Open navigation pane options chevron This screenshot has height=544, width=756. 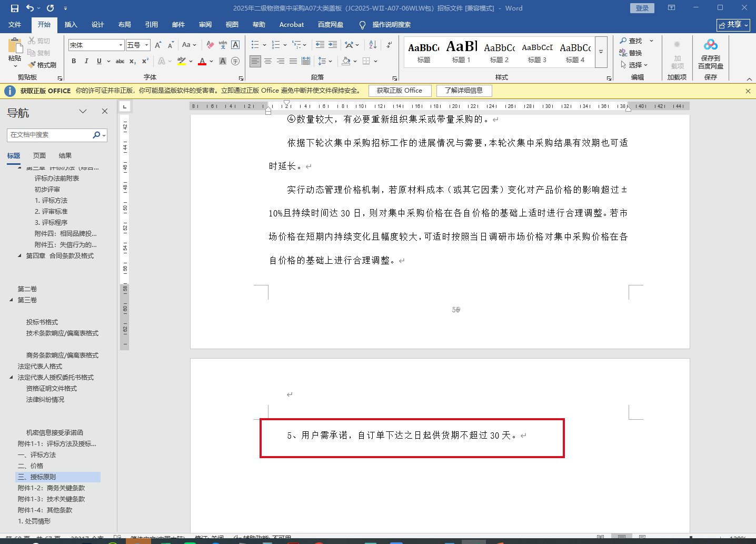83,111
